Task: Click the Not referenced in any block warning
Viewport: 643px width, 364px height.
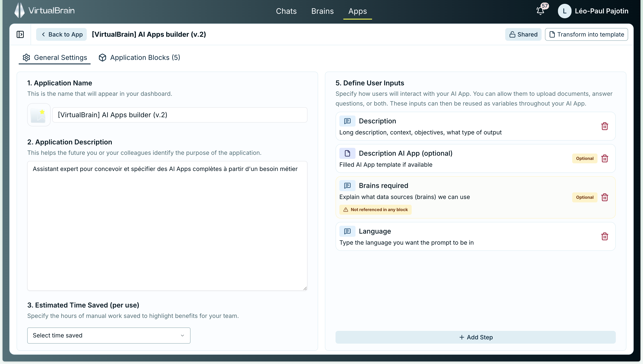Action: (x=375, y=210)
